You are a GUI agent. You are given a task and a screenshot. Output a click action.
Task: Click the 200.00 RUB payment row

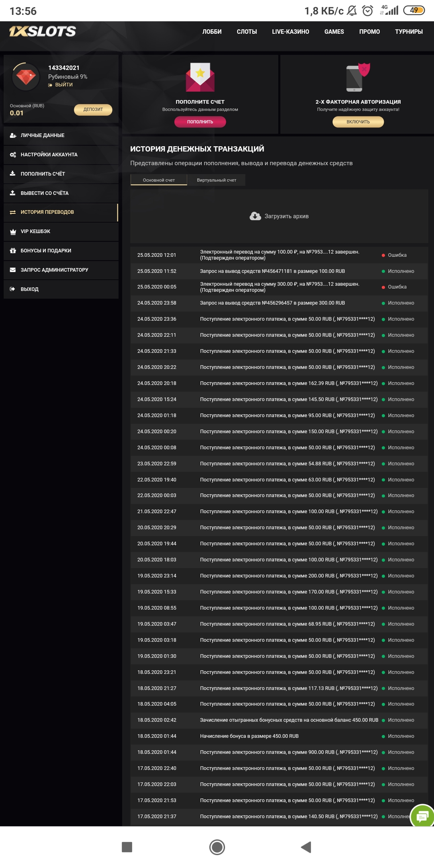pyautogui.click(x=279, y=576)
